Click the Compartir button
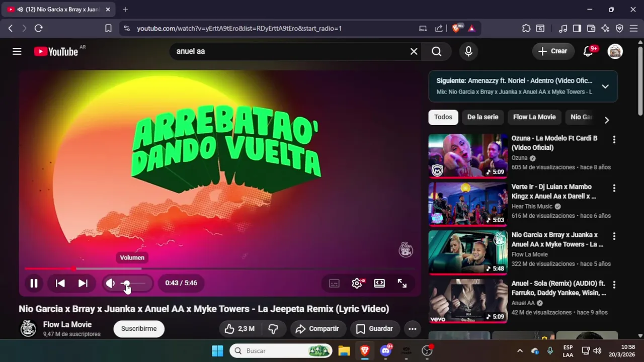 [x=318, y=329]
